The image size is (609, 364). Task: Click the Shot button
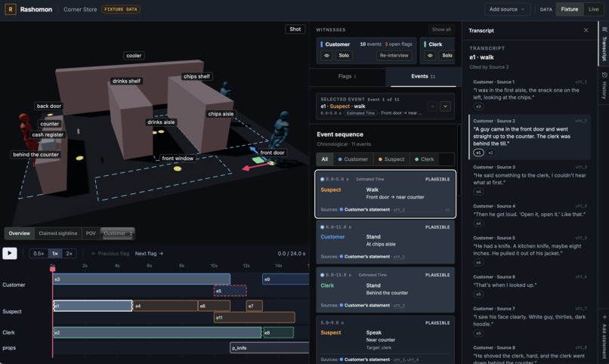[295, 29]
